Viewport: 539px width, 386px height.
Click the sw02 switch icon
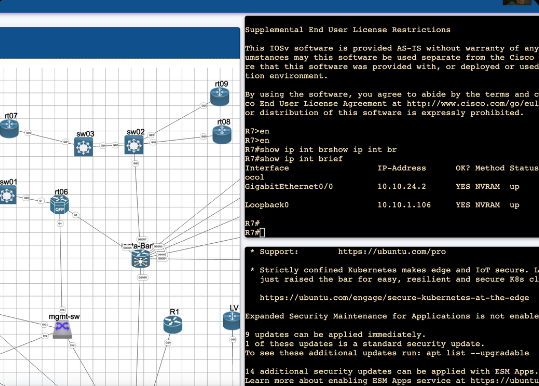click(x=134, y=145)
